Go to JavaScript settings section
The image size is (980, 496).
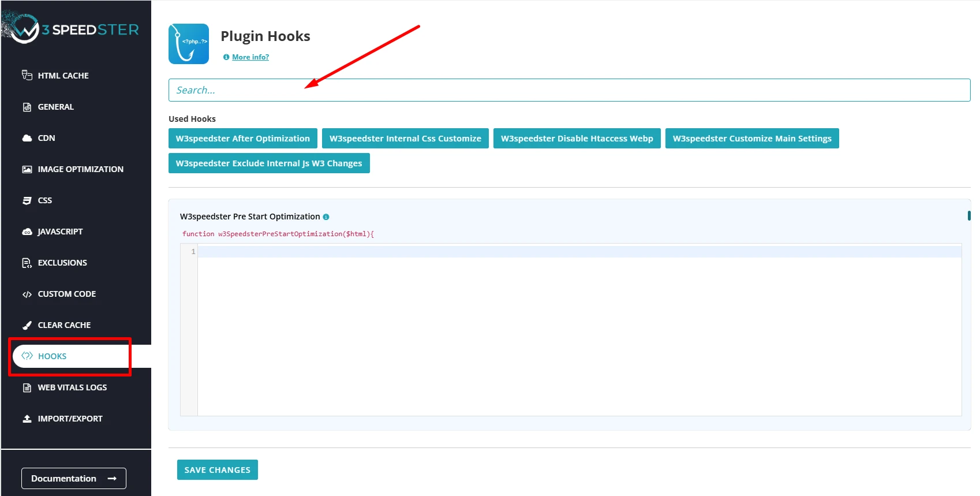60,232
